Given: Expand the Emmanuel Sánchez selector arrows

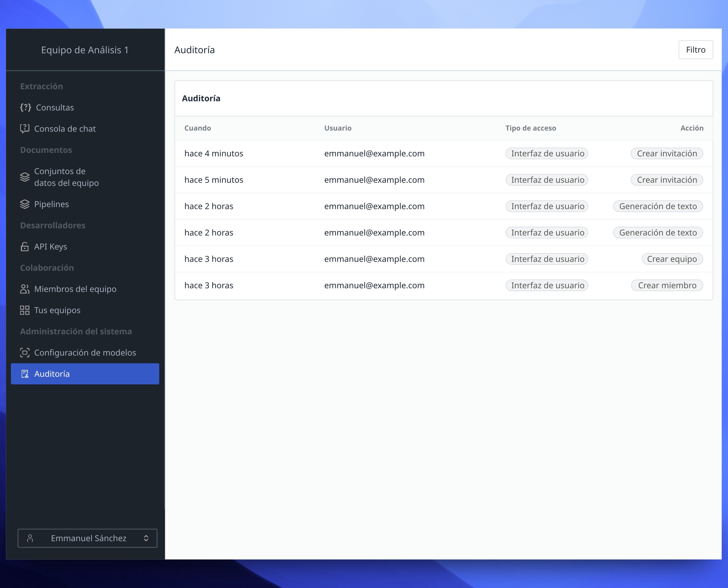Looking at the screenshot, I should [146, 538].
